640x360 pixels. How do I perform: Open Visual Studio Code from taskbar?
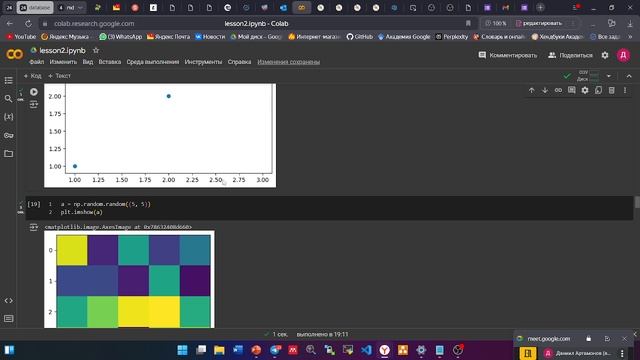click(x=366, y=350)
